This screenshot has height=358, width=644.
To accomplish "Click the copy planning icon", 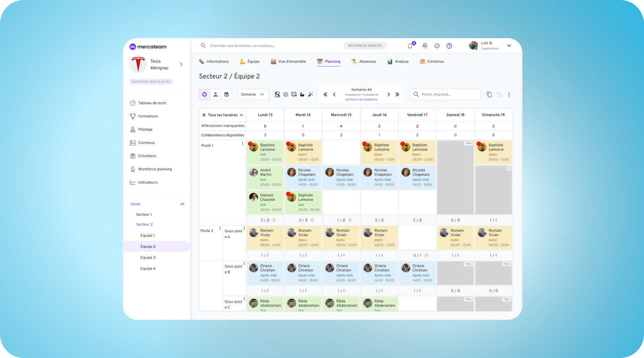I will (x=489, y=95).
